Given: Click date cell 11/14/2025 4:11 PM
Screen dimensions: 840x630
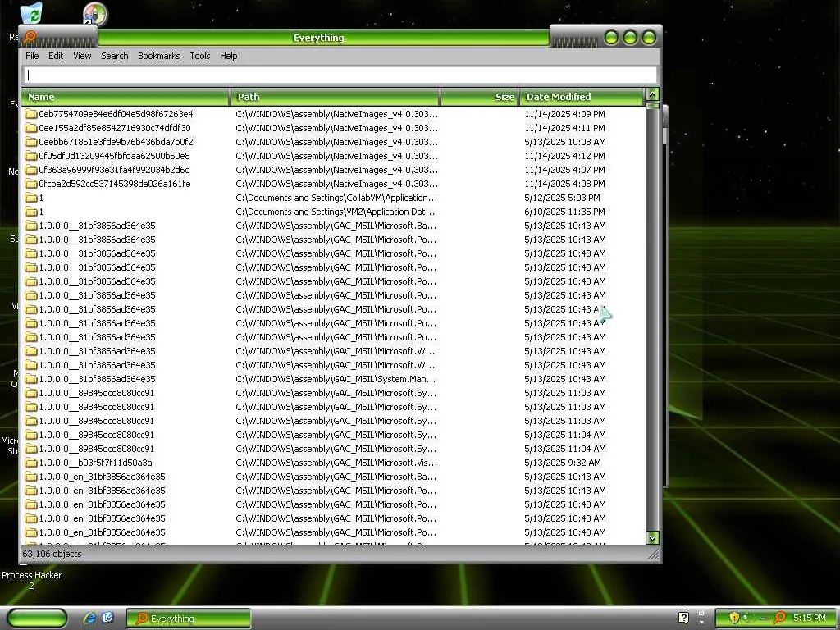Looking at the screenshot, I should tap(564, 128).
